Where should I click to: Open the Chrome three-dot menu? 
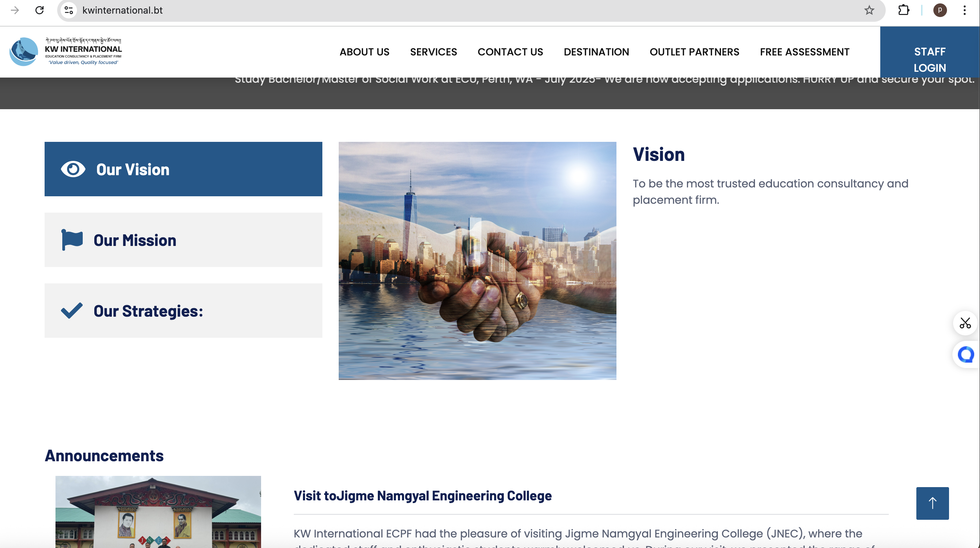click(x=964, y=10)
